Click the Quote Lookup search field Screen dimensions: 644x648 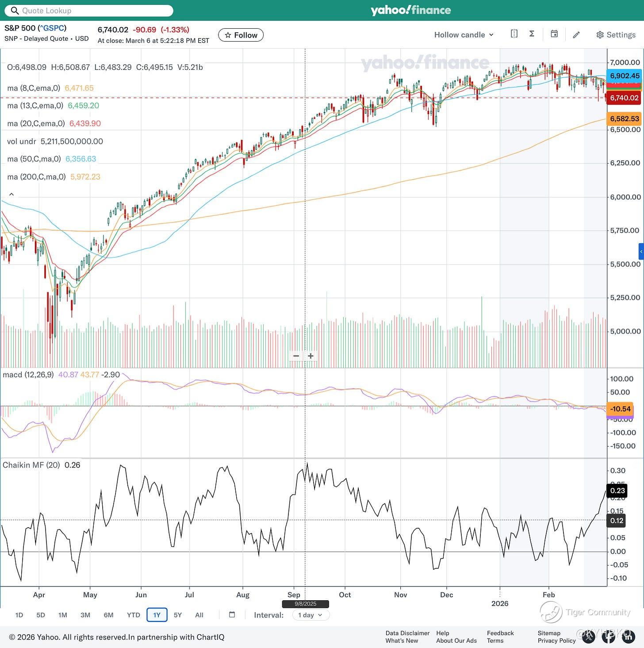[89, 11]
